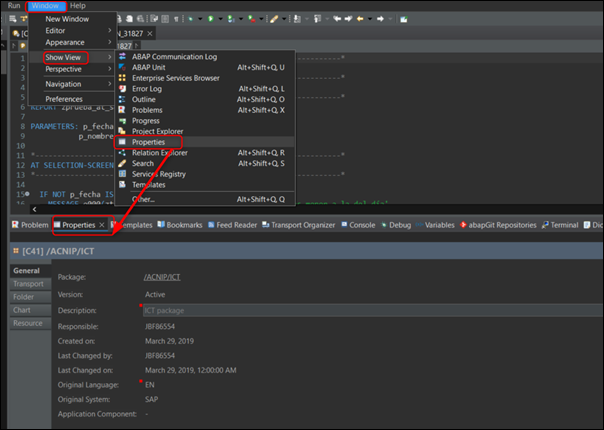The width and height of the screenshot is (604, 430).
Task: Switch to the Console tab
Action: pyautogui.click(x=358, y=225)
